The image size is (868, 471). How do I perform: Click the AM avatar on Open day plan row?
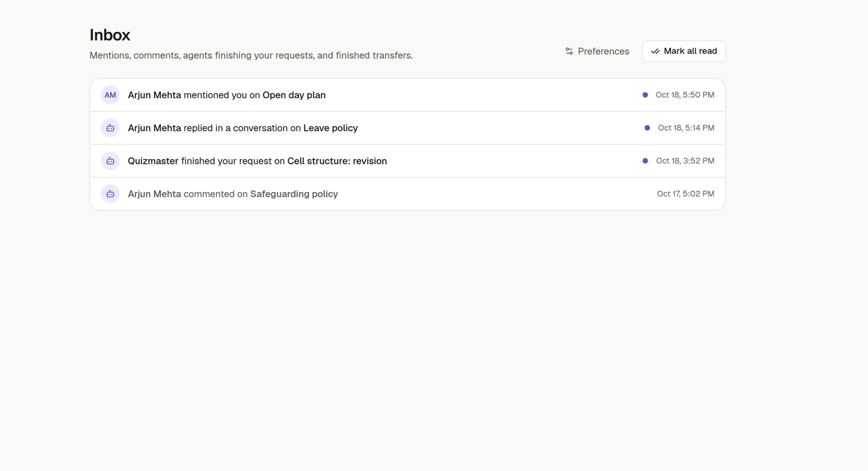pyautogui.click(x=110, y=95)
